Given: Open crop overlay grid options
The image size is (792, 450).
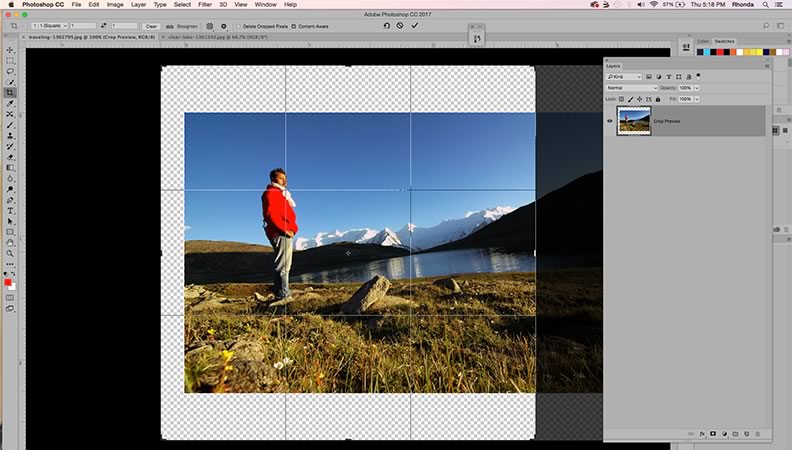Looking at the screenshot, I should [x=210, y=26].
